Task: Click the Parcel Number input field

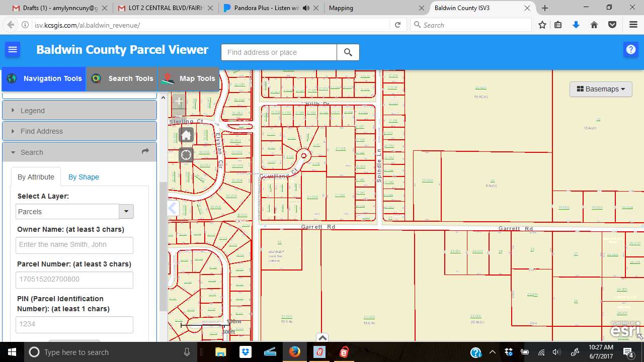Action: pyautogui.click(x=74, y=280)
